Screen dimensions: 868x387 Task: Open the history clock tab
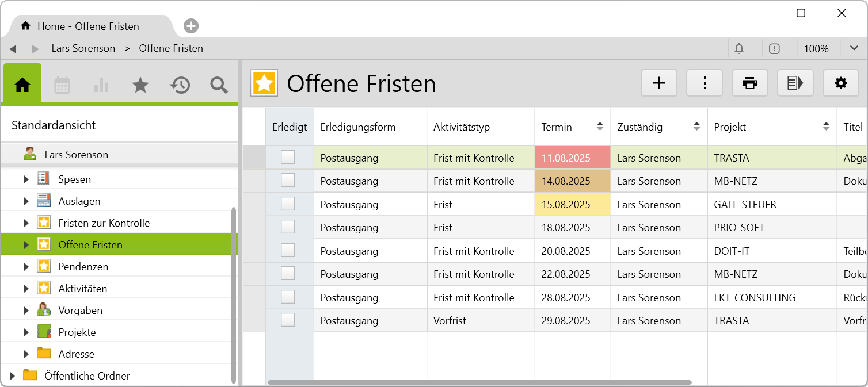tap(180, 85)
